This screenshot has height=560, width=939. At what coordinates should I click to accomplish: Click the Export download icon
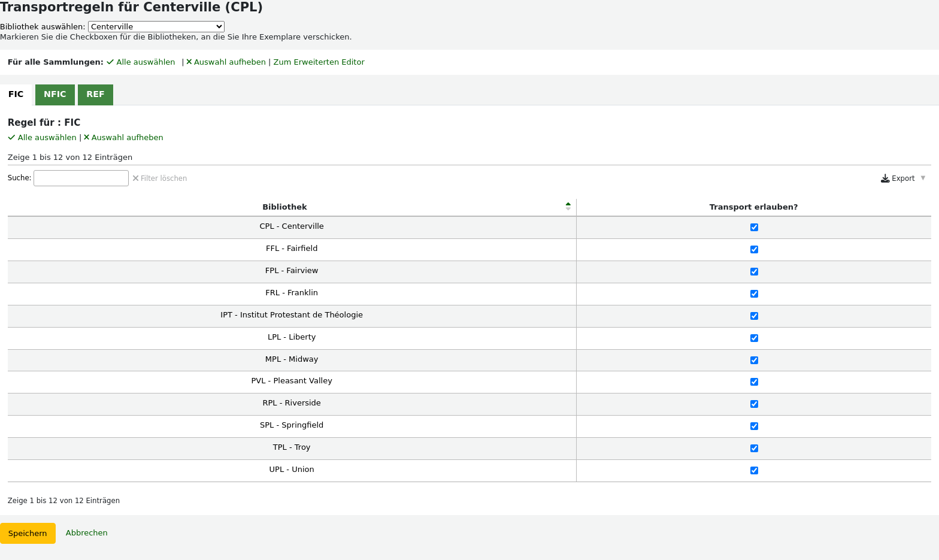[885, 178]
